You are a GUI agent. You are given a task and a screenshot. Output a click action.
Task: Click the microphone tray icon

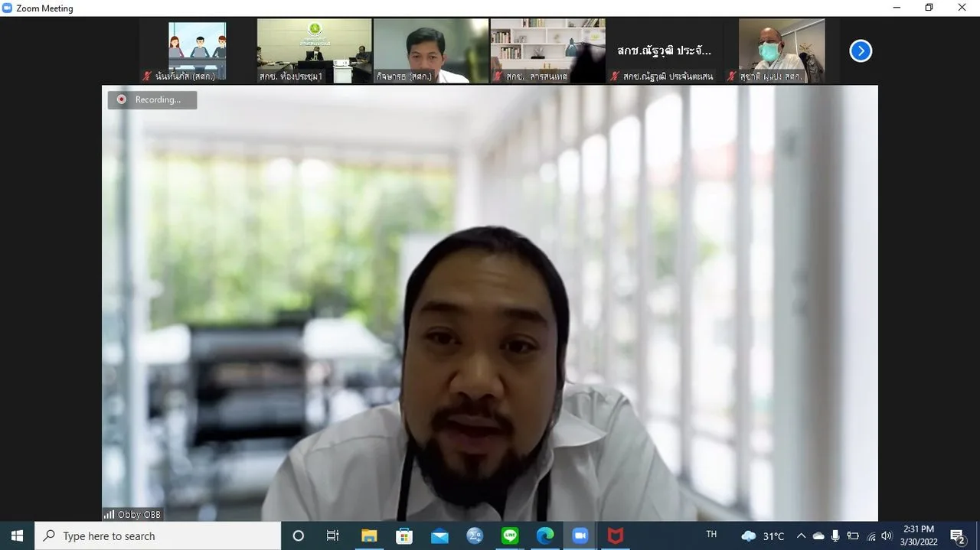(x=835, y=536)
